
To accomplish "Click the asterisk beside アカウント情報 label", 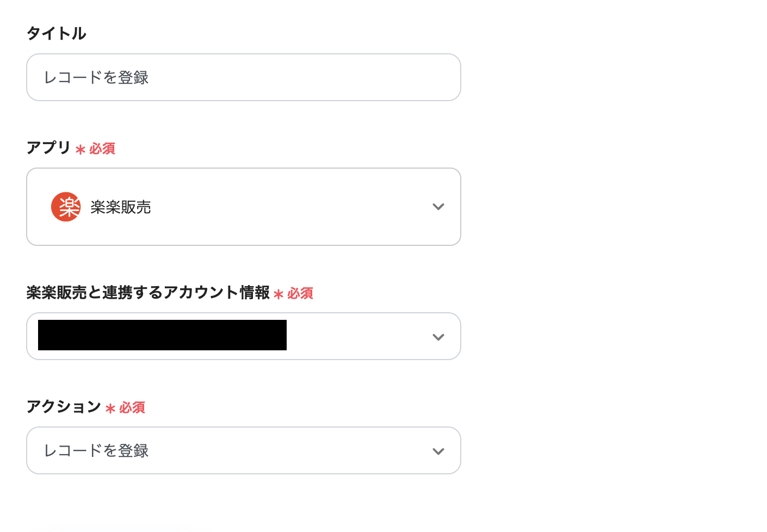I will tap(279, 294).
